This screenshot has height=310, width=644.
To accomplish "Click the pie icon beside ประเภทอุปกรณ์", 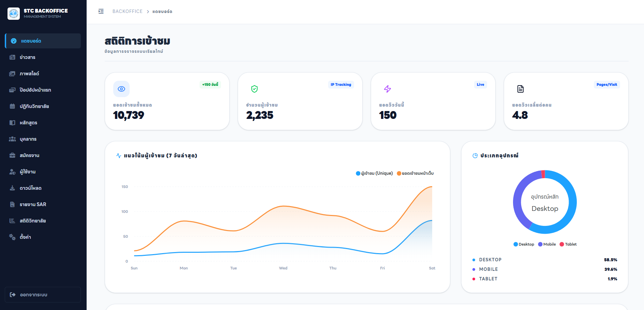I will click(475, 156).
